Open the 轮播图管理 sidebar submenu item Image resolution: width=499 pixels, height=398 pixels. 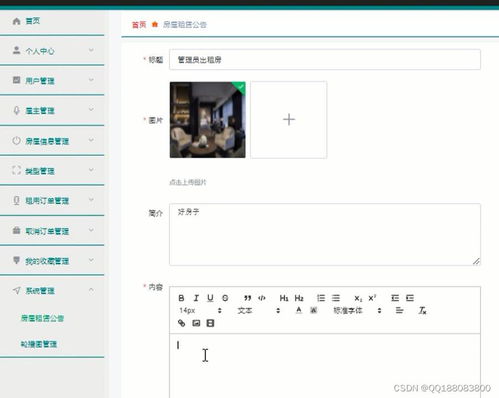point(39,344)
